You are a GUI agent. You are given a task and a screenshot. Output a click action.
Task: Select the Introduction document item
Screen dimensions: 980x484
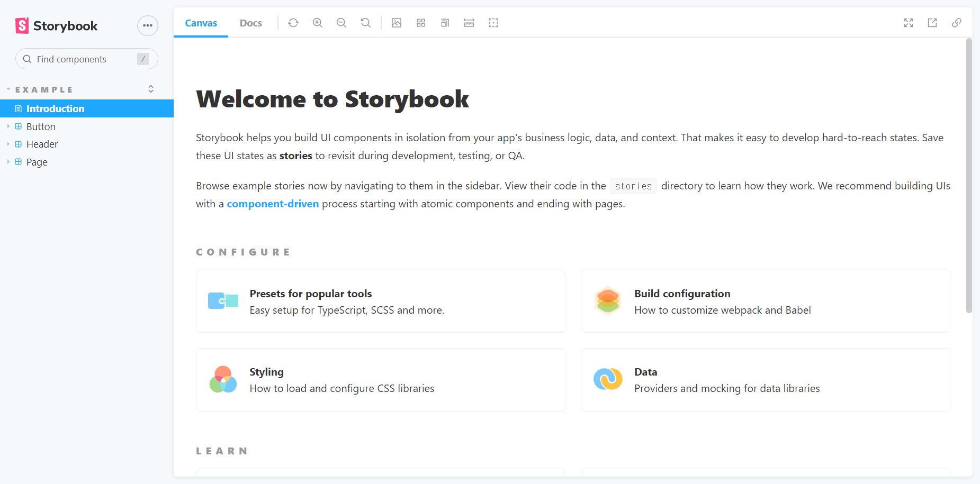pos(87,108)
